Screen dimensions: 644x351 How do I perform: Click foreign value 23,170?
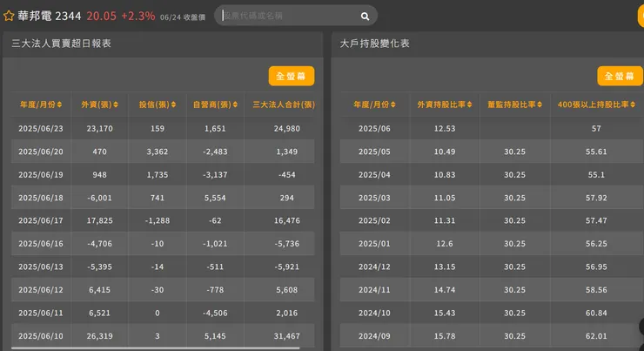pyautogui.click(x=99, y=129)
